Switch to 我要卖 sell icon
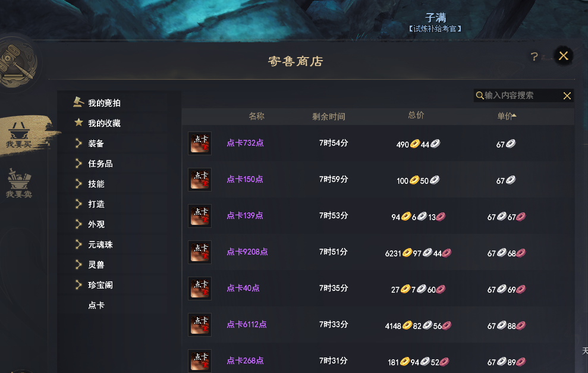Screen dimensions: 588x373 pyautogui.click(x=19, y=183)
